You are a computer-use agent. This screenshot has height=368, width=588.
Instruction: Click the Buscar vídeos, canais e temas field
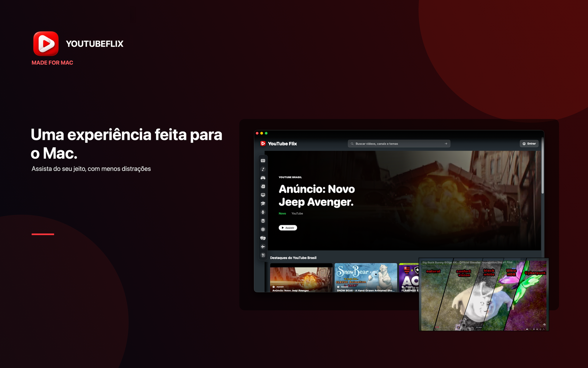399,144
